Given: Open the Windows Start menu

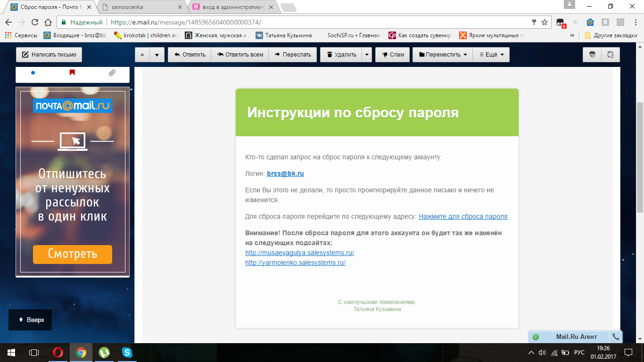Looking at the screenshot, I should [x=11, y=352].
